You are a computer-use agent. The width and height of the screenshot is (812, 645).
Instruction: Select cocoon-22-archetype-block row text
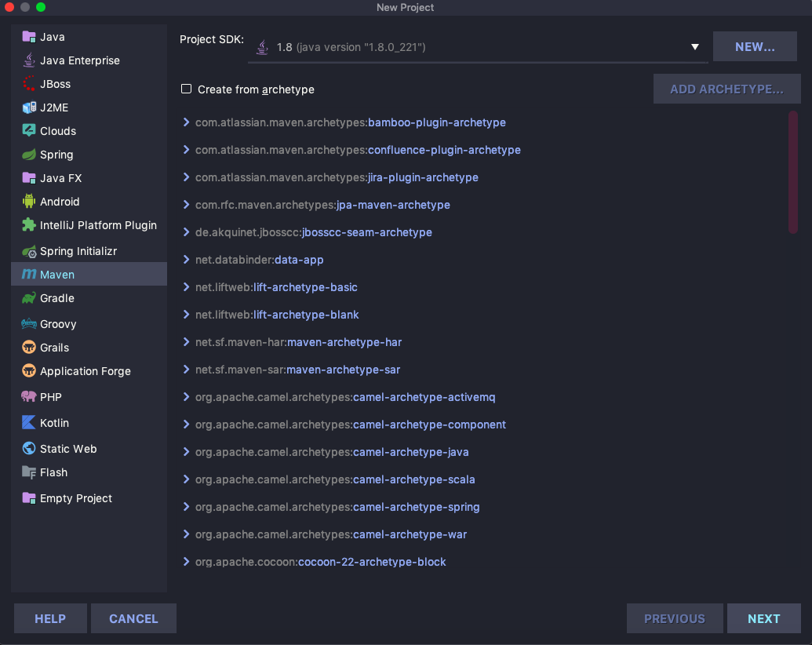[321, 562]
